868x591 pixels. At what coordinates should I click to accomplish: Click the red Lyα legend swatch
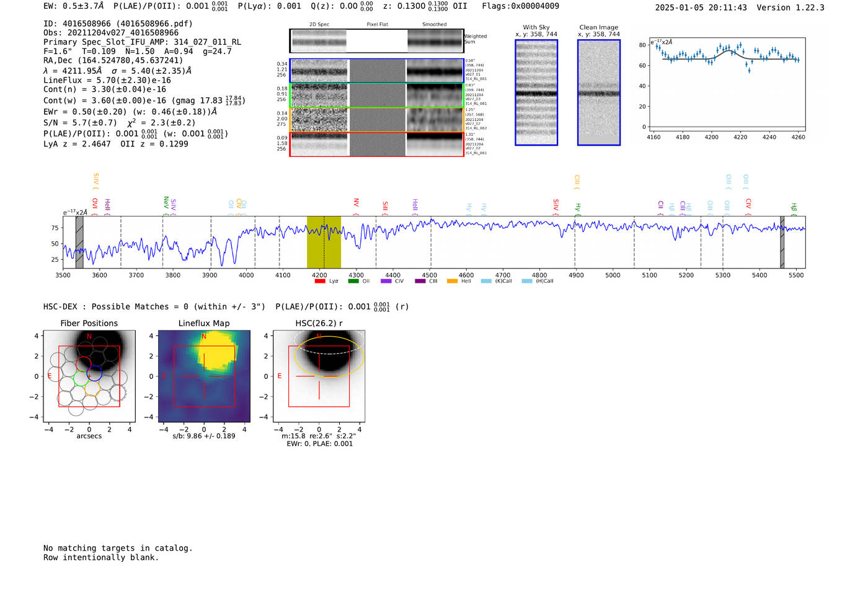(320, 281)
